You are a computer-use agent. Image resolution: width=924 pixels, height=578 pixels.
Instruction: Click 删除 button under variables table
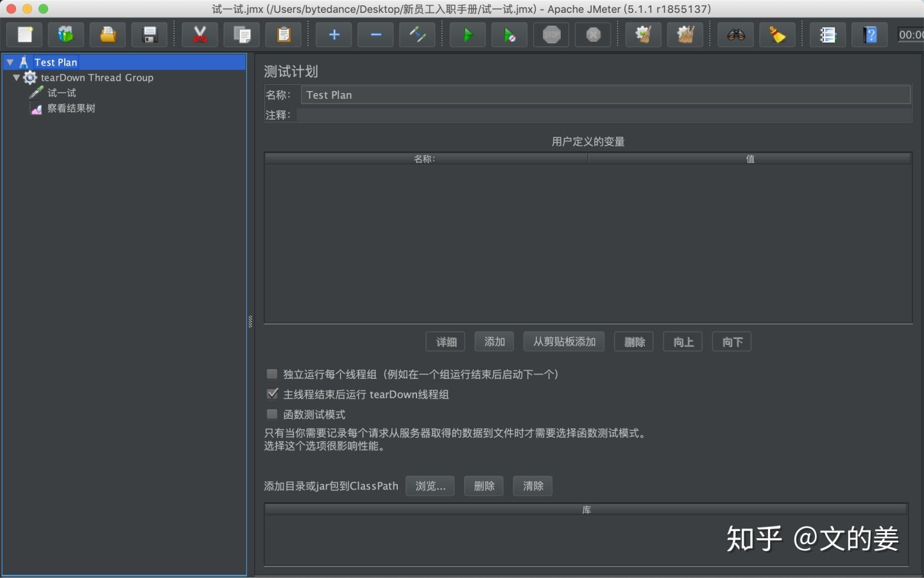pyautogui.click(x=634, y=342)
